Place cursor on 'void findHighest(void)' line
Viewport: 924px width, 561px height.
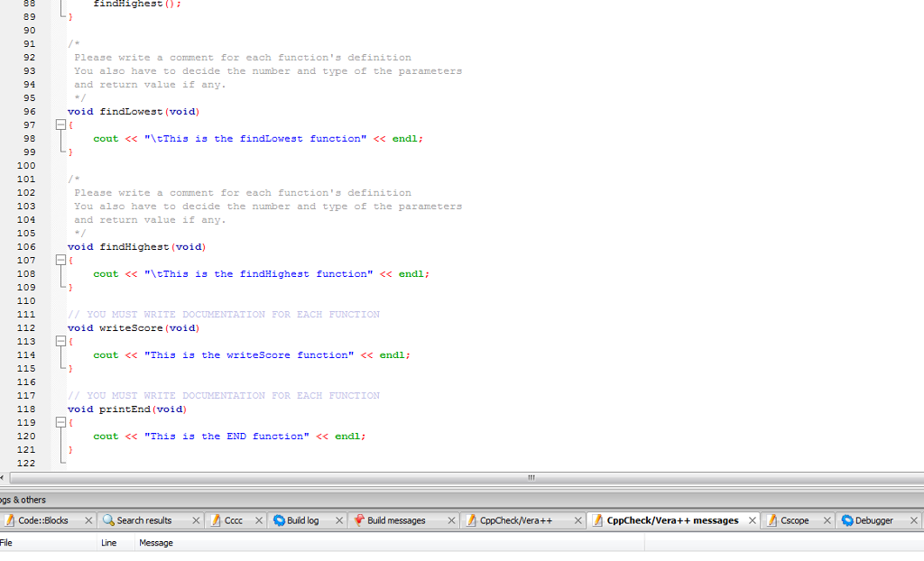coord(137,247)
